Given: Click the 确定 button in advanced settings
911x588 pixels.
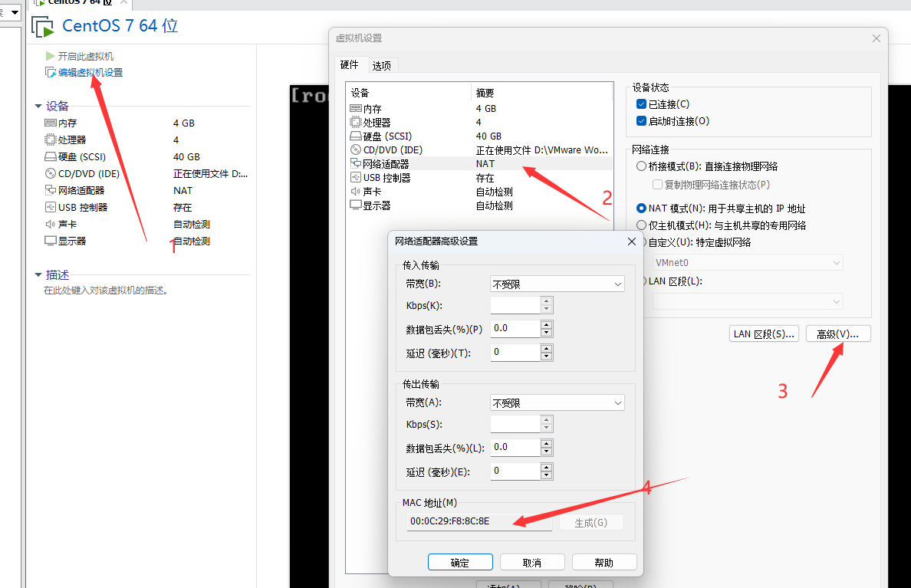Looking at the screenshot, I should click(x=460, y=563).
